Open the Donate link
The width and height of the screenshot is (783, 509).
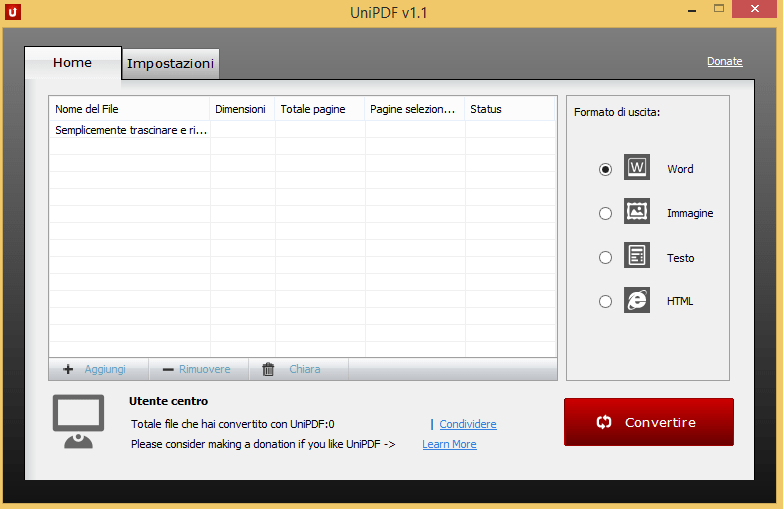click(725, 61)
